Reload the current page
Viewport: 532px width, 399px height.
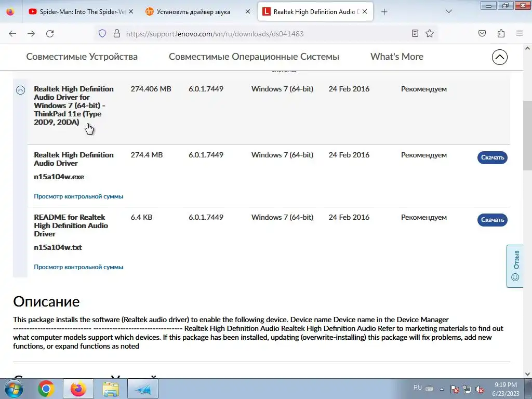click(x=50, y=34)
